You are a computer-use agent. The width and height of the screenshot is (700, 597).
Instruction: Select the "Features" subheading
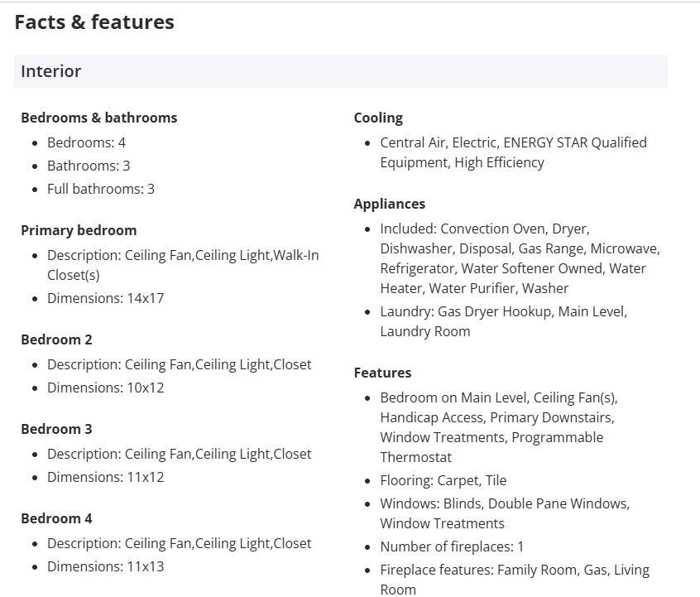[x=382, y=373]
